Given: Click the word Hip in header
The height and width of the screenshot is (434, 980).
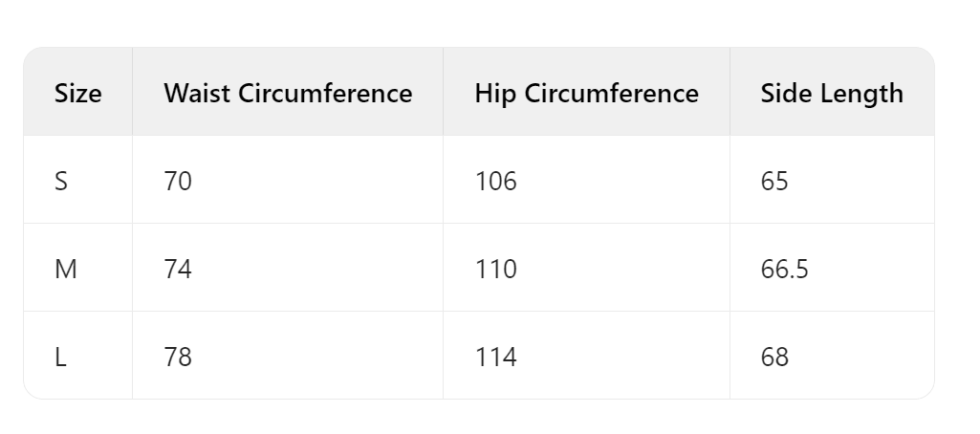Looking at the screenshot, I should (x=495, y=95).
